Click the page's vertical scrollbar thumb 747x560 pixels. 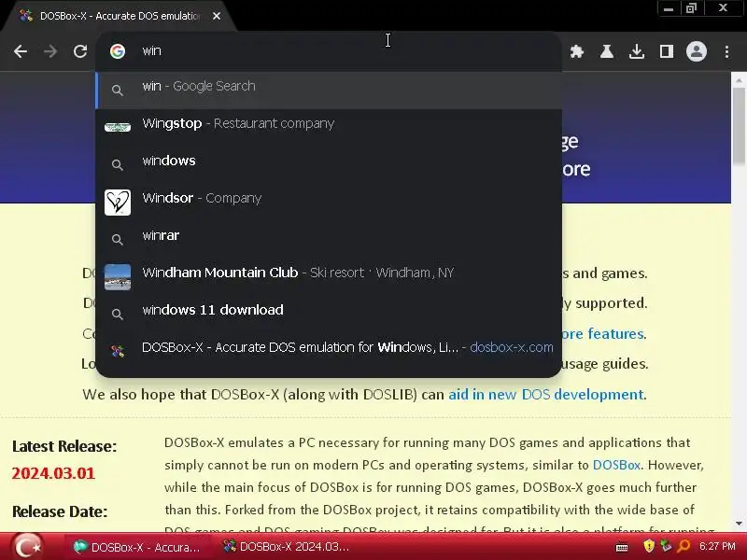coord(739,126)
